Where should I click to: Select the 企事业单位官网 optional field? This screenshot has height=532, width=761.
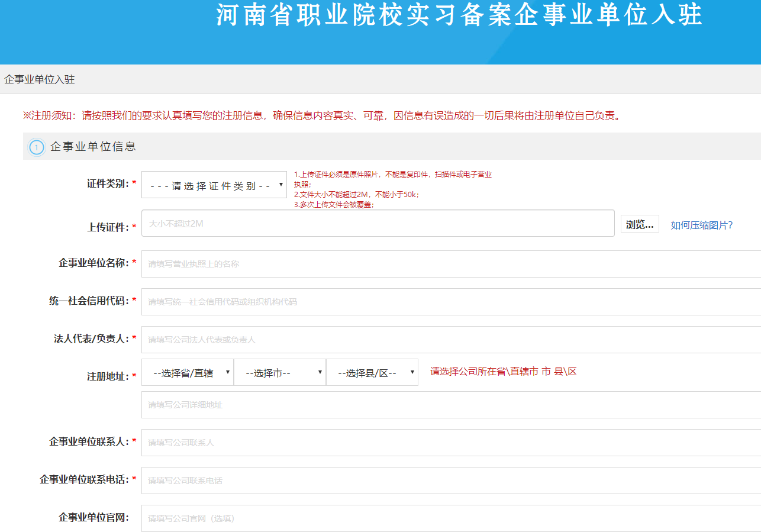450,518
